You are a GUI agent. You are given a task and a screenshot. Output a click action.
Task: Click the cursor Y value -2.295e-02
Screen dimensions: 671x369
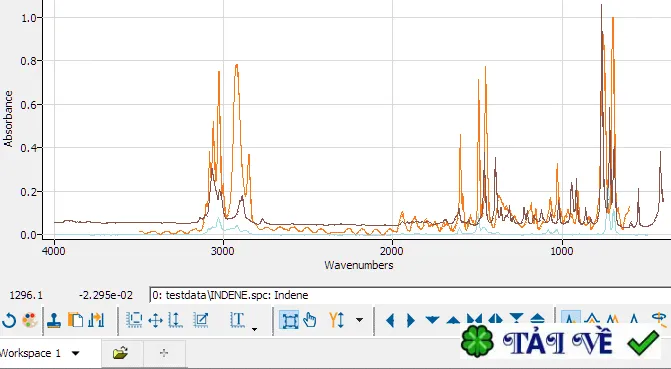point(106,295)
